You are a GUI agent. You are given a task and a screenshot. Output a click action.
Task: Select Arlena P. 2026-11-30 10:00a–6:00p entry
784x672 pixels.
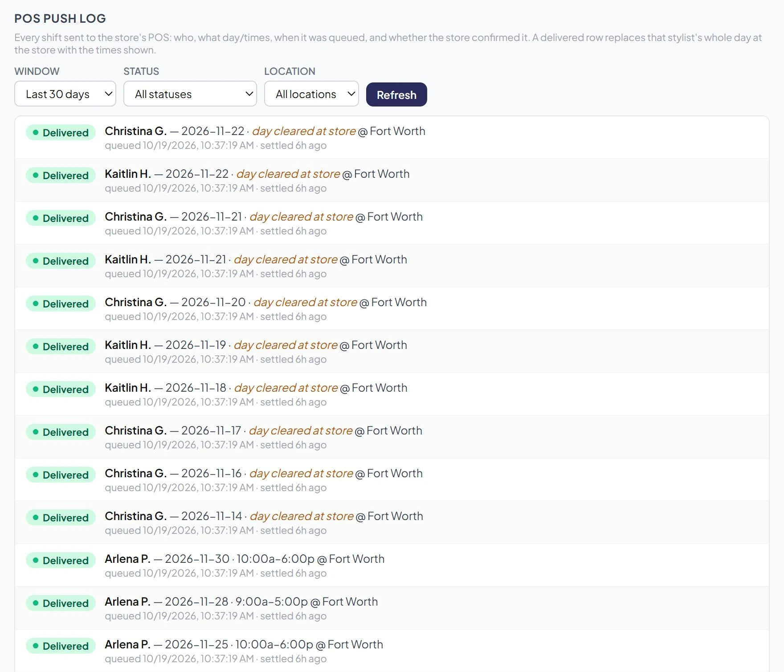click(245, 559)
